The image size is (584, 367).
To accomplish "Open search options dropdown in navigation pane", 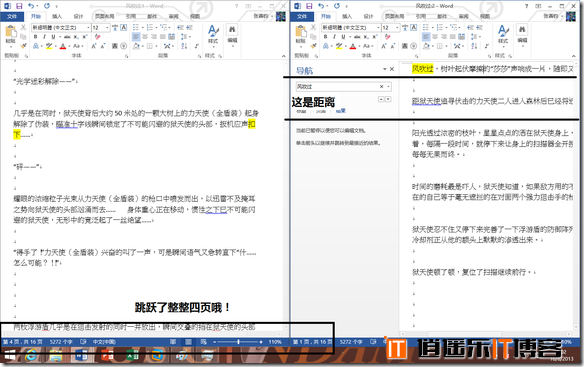I will coord(388,86).
